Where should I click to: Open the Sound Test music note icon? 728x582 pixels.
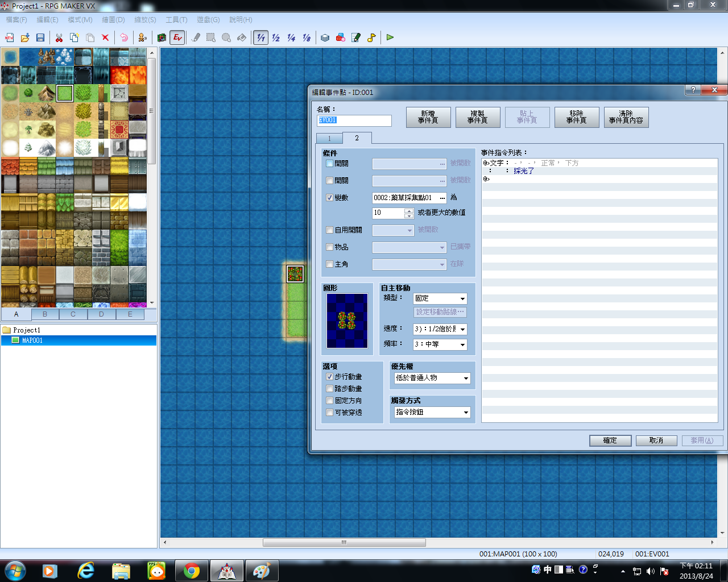371,38
